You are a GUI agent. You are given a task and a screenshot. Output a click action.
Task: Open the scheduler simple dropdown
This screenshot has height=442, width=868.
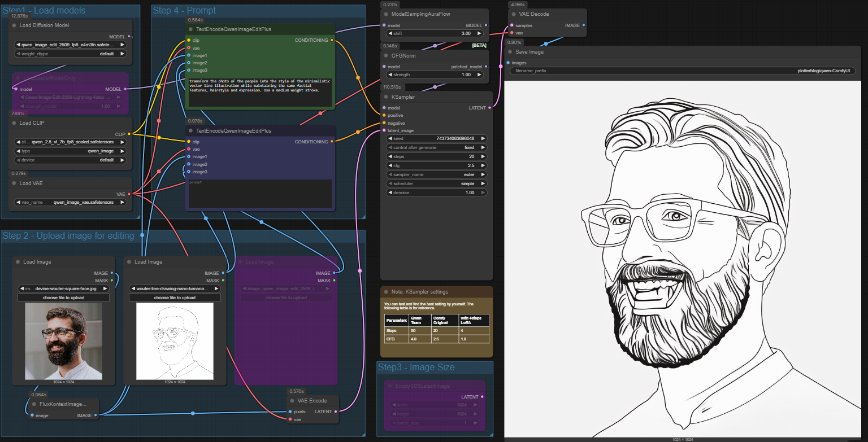tap(436, 183)
